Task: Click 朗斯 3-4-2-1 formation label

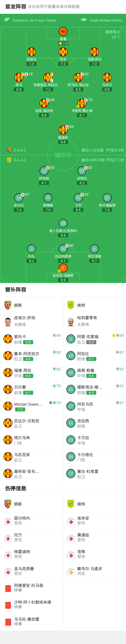Action: click(x=20, y=150)
